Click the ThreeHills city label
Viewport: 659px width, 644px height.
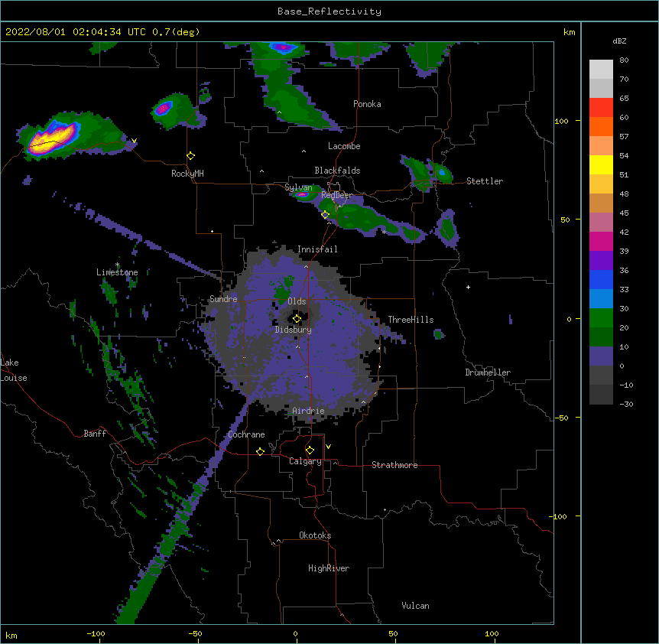[x=411, y=320]
